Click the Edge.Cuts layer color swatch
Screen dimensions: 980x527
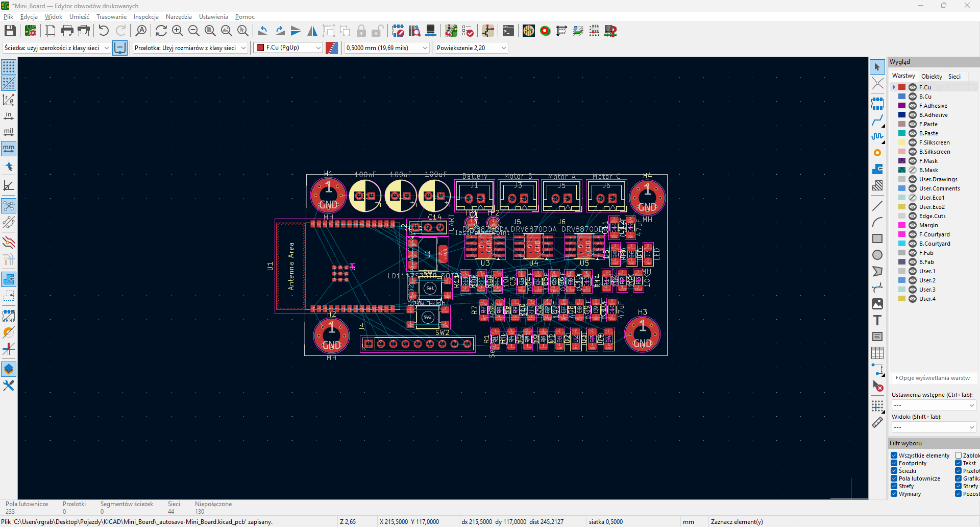coord(902,216)
